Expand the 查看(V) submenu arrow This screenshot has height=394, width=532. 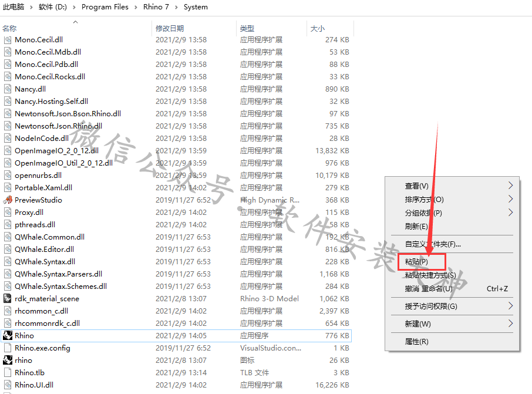click(x=511, y=186)
